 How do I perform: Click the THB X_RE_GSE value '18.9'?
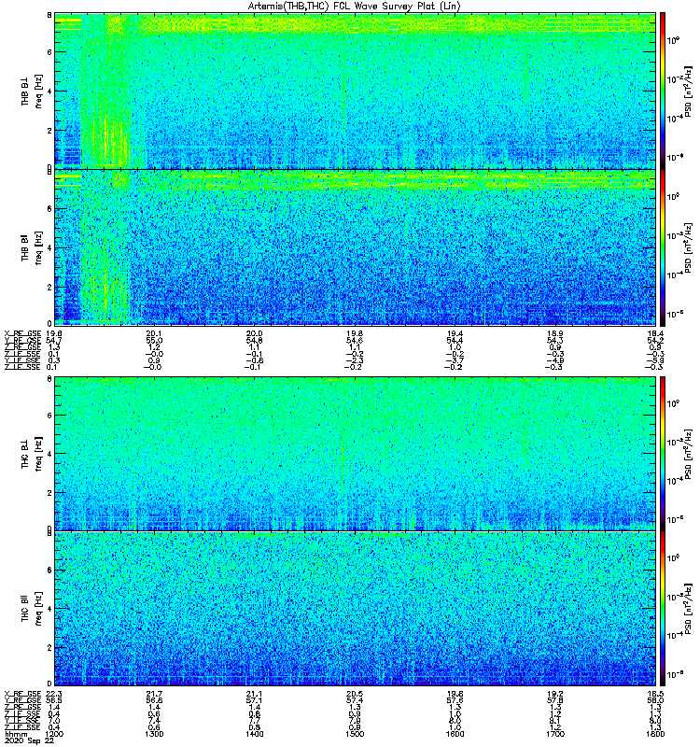[555, 333]
